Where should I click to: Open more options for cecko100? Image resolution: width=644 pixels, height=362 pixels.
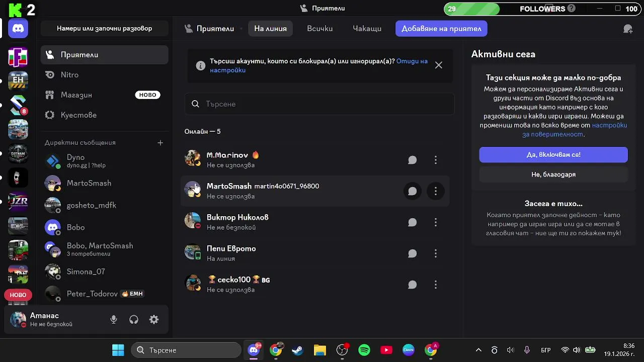point(435,285)
